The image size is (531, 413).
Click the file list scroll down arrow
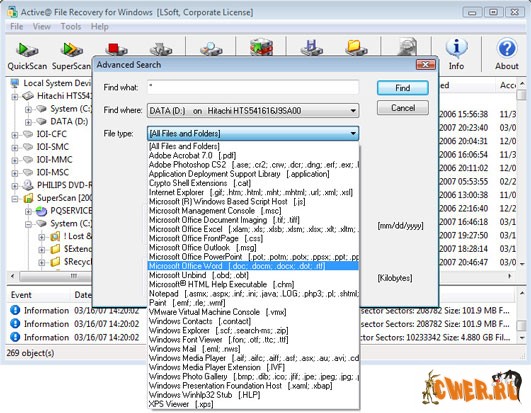click(x=522, y=263)
